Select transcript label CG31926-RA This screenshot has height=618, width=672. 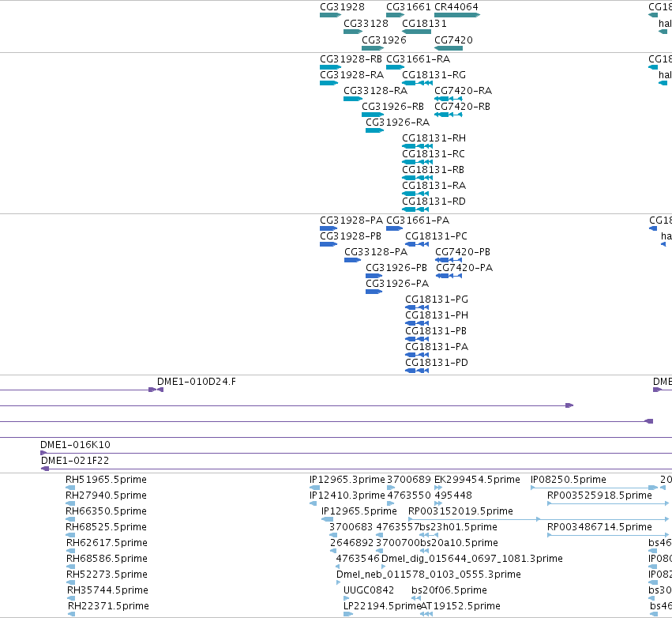(x=398, y=122)
